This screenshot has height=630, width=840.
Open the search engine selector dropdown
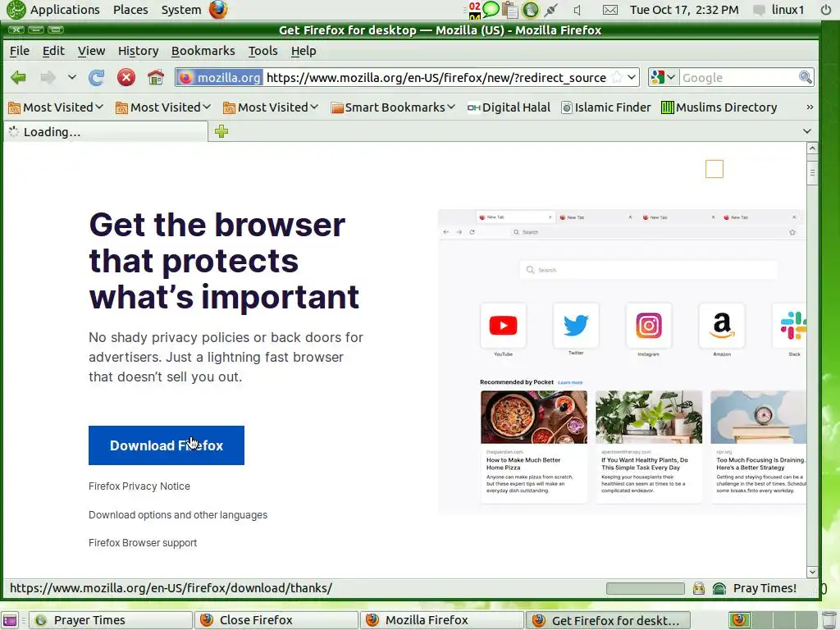click(663, 78)
